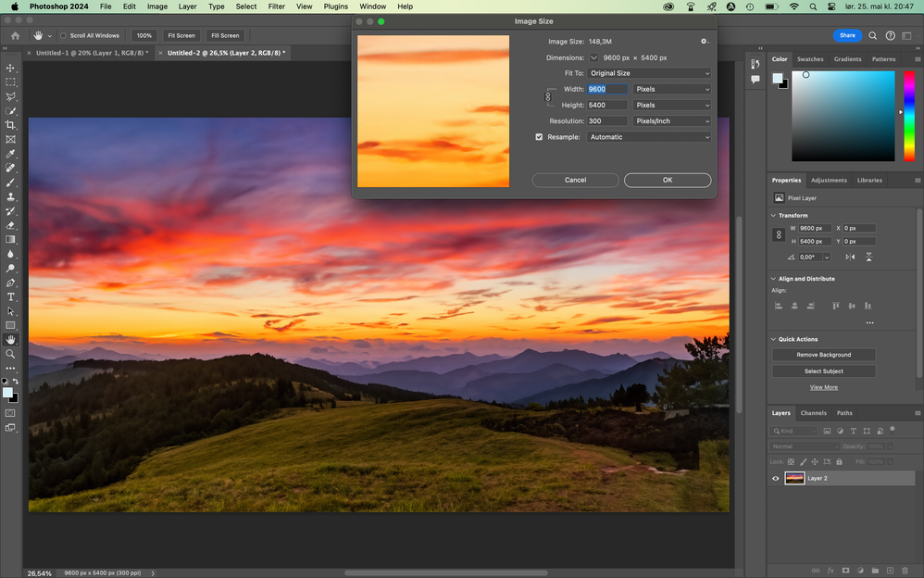Screen dimensions: 924x578
Task: Click the foreground color swatch in toolbar
Action: click(7, 393)
